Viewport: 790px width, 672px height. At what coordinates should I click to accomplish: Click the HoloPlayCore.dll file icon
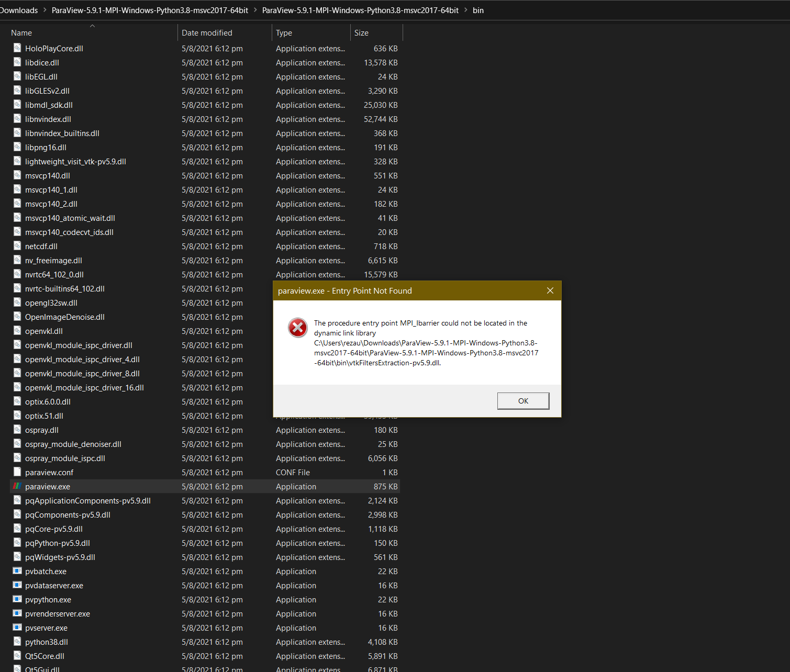(x=17, y=48)
